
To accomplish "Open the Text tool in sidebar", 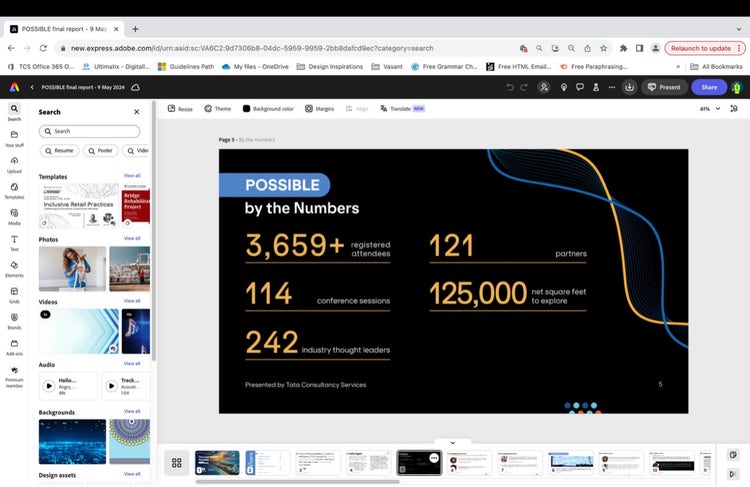I will coord(14,242).
